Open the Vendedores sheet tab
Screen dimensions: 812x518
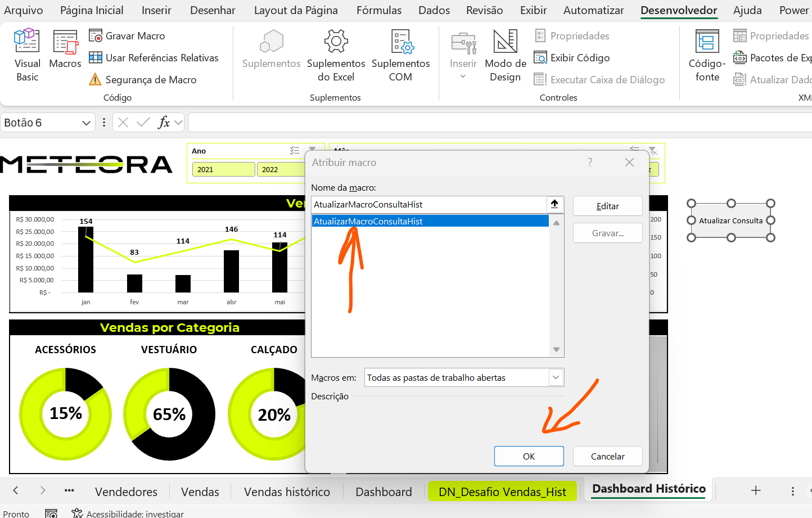126,492
